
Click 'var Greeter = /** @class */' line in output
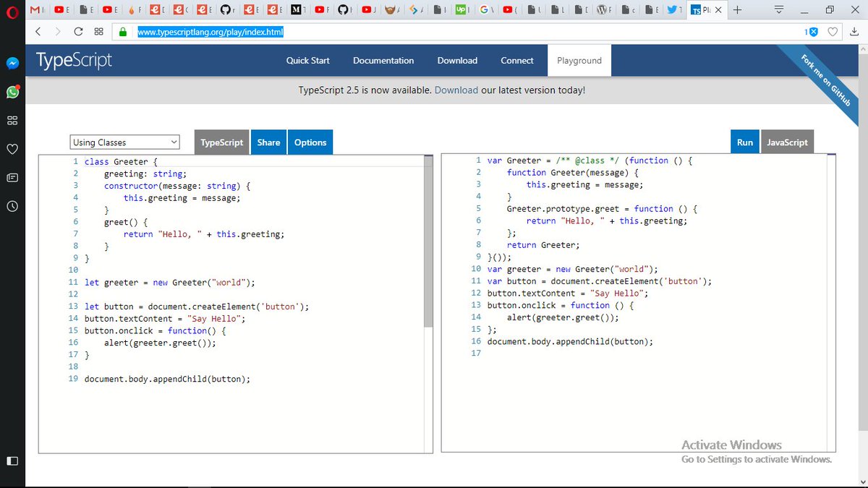pyautogui.click(x=590, y=160)
